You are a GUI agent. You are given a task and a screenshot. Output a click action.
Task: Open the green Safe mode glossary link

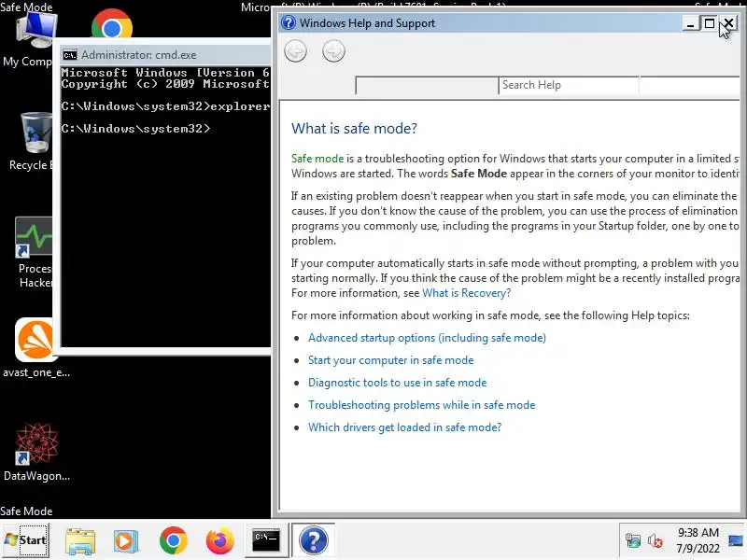click(317, 159)
